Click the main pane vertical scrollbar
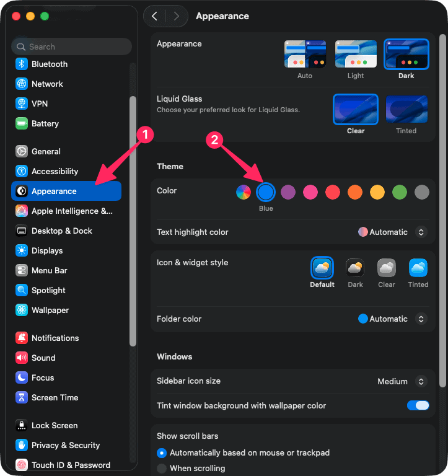 coord(443,210)
